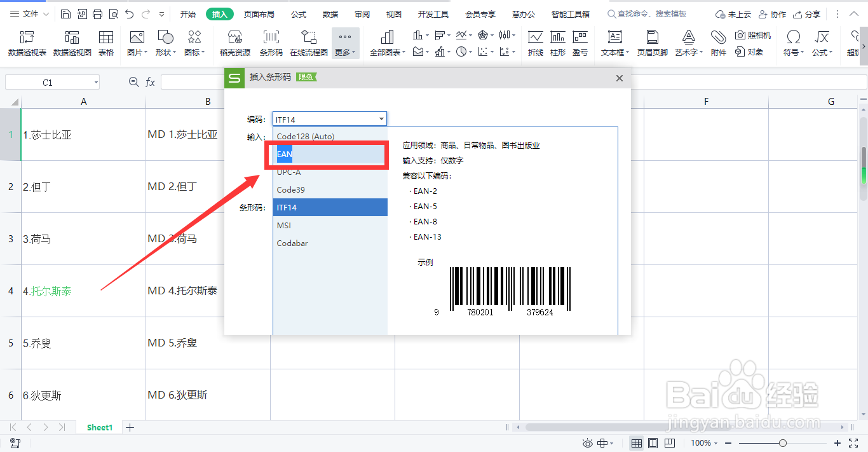Insert a line sparkline (折线)
Viewport: 868px width, 452px height.
click(x=536, y=44)
